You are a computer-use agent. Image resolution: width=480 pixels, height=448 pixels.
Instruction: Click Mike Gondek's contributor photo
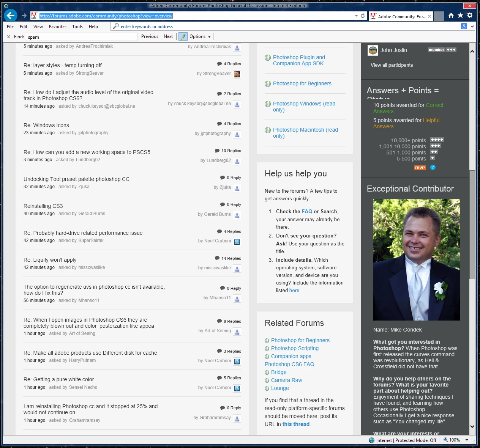coord(417,260)
